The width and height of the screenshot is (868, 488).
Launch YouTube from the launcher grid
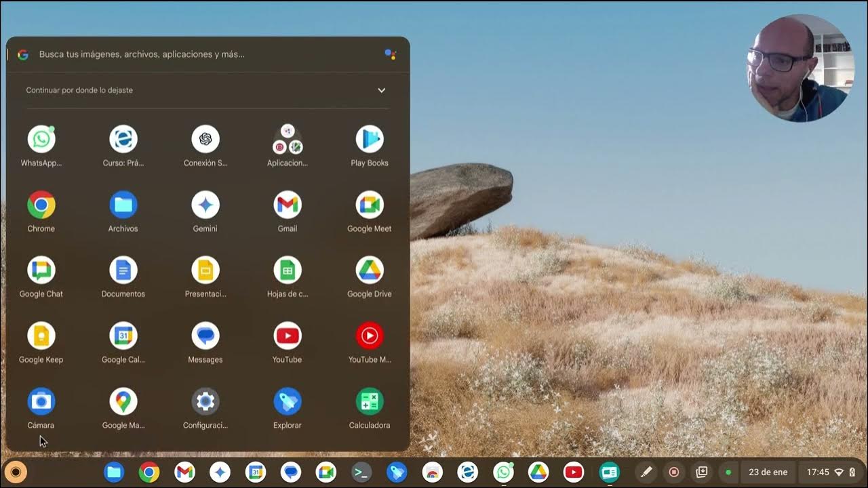pos(288,335)
